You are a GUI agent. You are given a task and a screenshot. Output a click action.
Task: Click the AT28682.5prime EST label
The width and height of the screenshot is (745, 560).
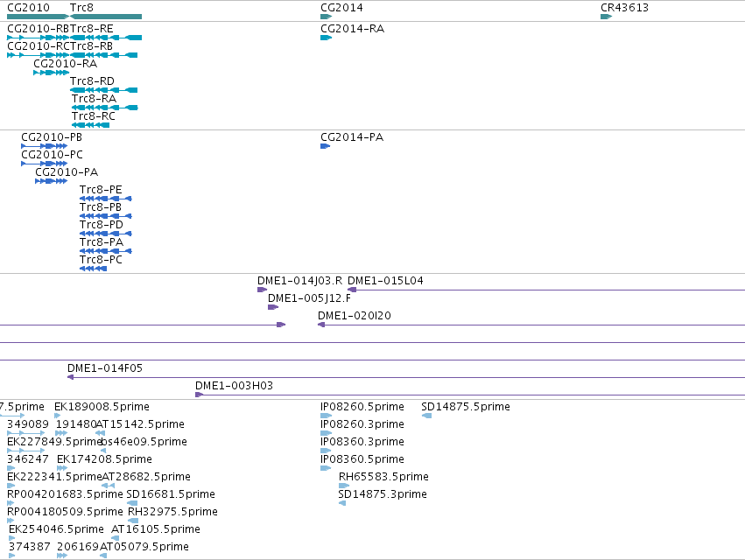[x=146, y=477]
